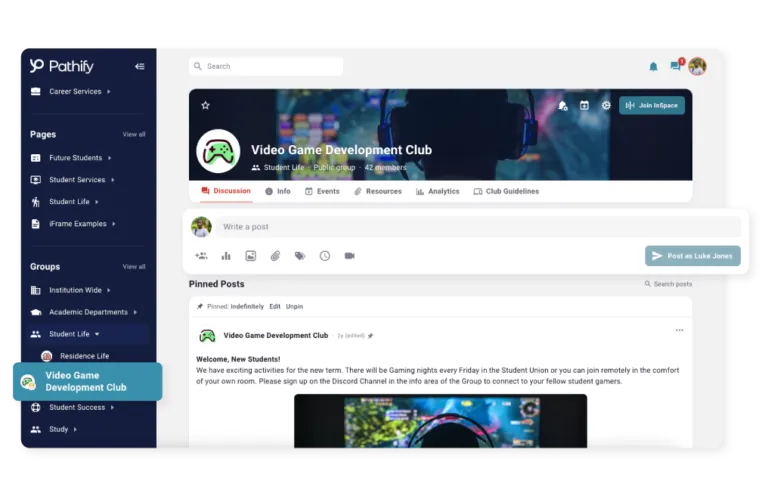This screenshot has height=499, width=768.
Task: Collapse Student Life under Groups
Action: coord(88,334)
